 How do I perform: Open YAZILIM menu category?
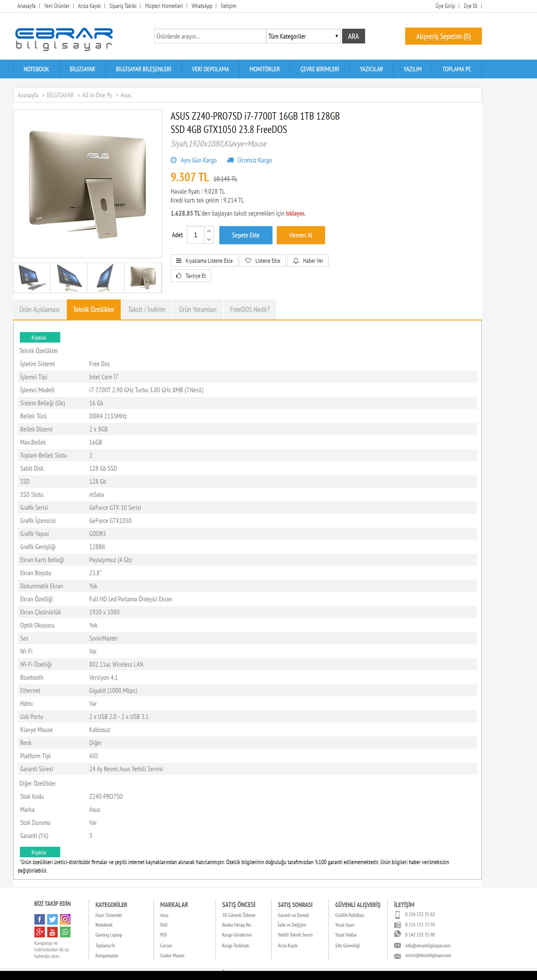(413, 69)
